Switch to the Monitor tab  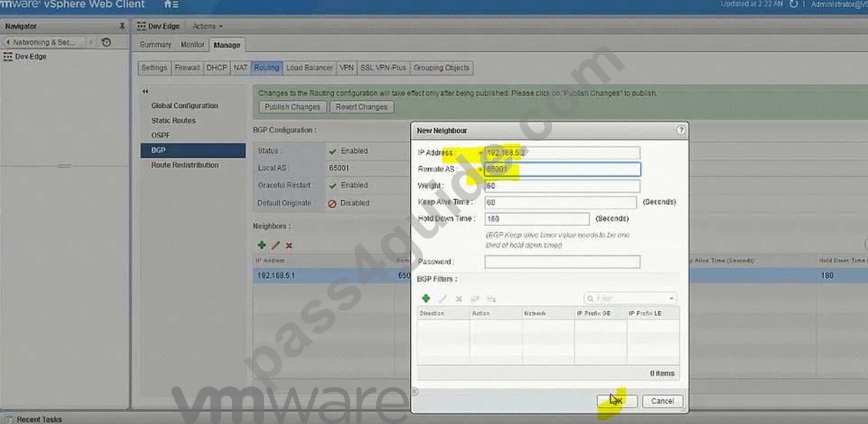pyautogui.click(x=192, y=45)
